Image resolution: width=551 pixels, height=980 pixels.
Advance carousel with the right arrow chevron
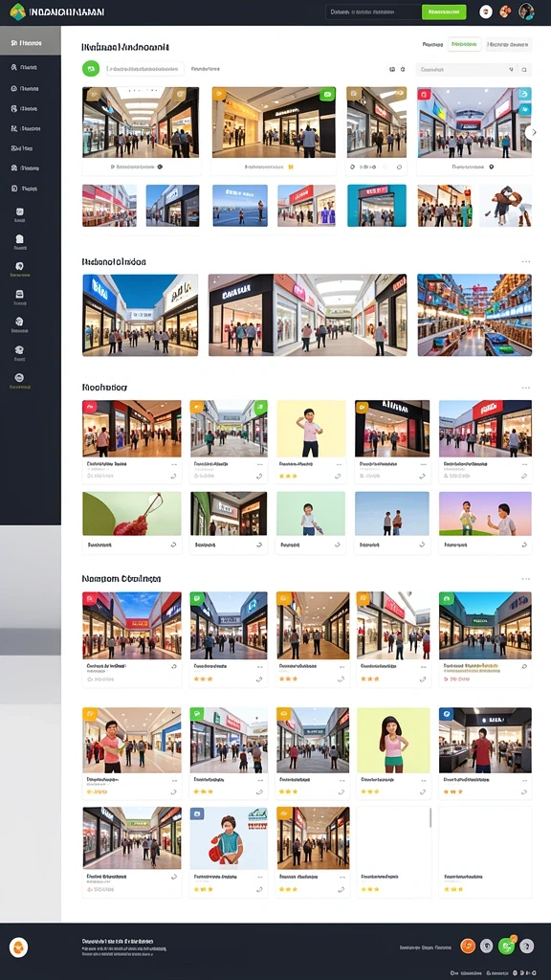[532, 132]
